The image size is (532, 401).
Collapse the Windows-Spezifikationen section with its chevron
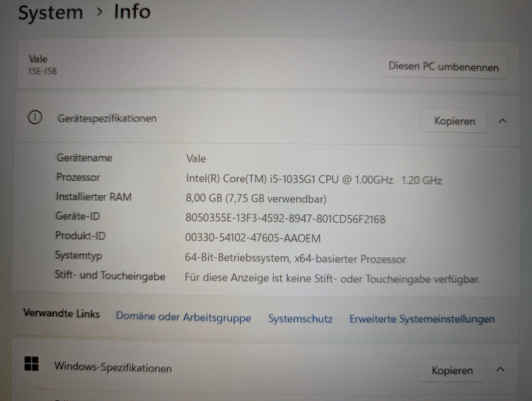[x=500, y=370]
